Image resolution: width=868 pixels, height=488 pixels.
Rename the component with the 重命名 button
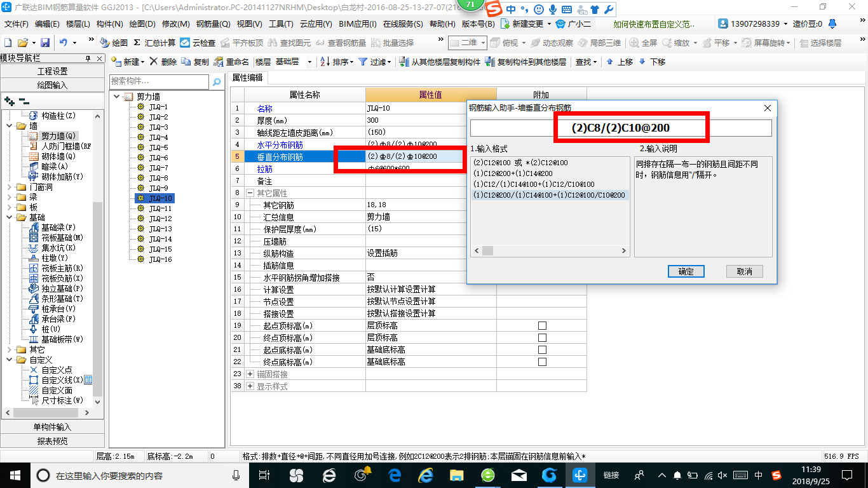(x=232, y=62)
